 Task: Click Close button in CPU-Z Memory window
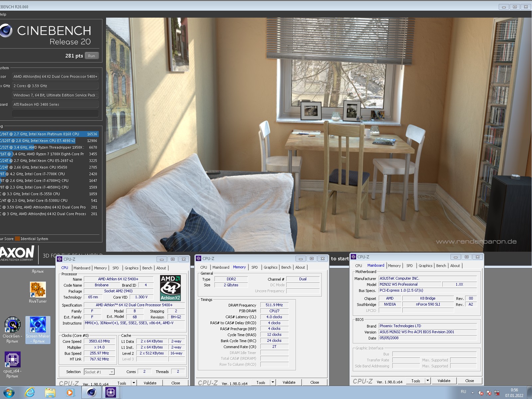click(315, 382)
